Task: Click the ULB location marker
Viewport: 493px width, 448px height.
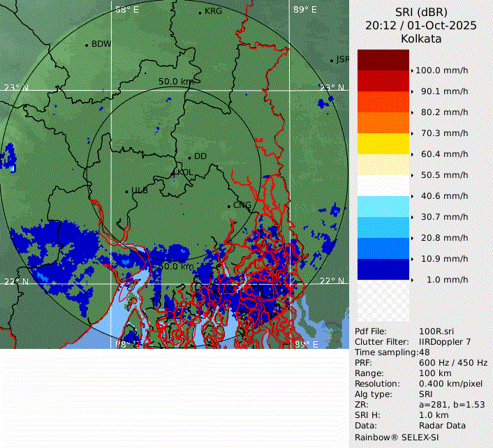Action: pos(126,191)
